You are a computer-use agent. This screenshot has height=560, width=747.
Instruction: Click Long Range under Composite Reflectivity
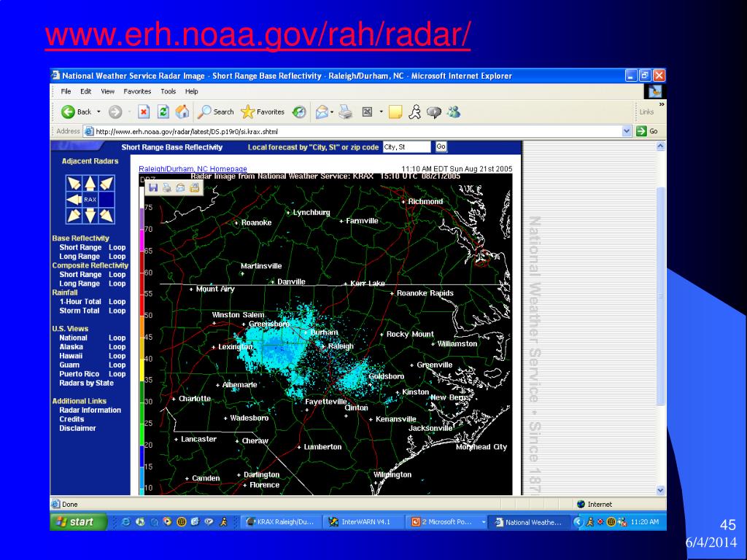click(x=80, y=284)
